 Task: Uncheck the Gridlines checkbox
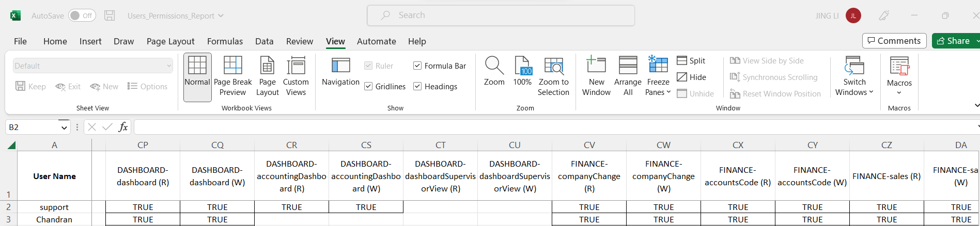tap(368, 87)
